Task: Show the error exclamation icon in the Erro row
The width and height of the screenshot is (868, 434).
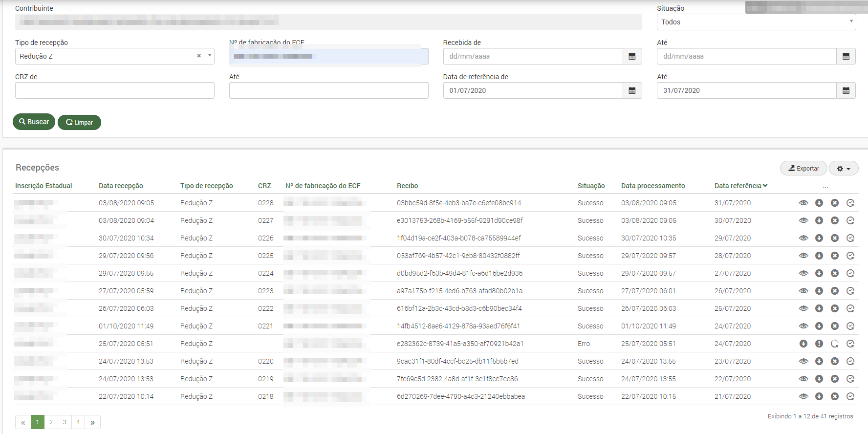Action: [x=819, y=344]
